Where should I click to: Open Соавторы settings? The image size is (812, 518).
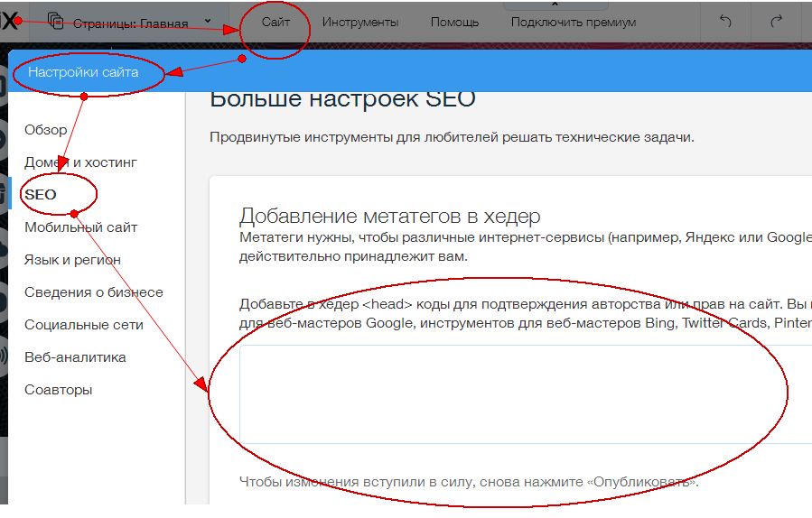(59, 390)
